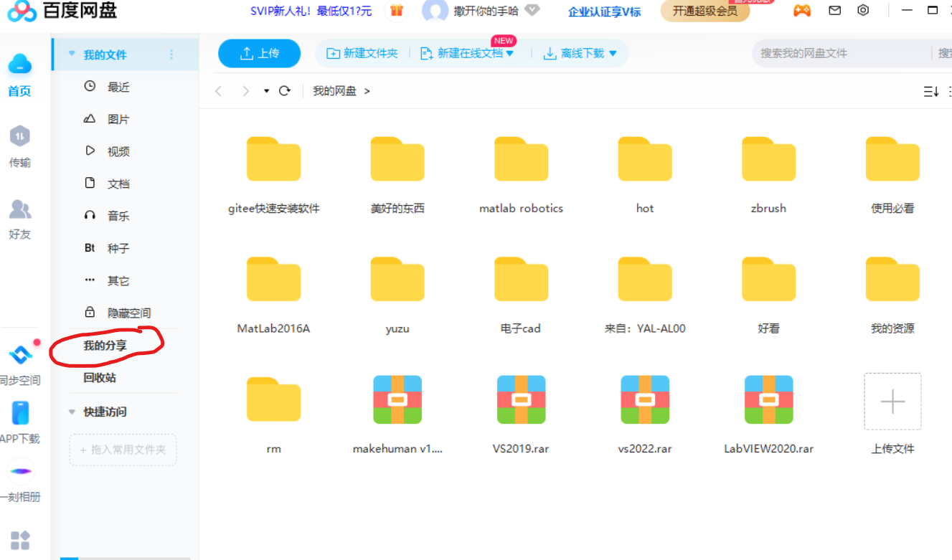The width and height of the screenshot is (952, 560).
Task: Click the 我的网盘 breadcrumb
Action: (x=334, y=91)
